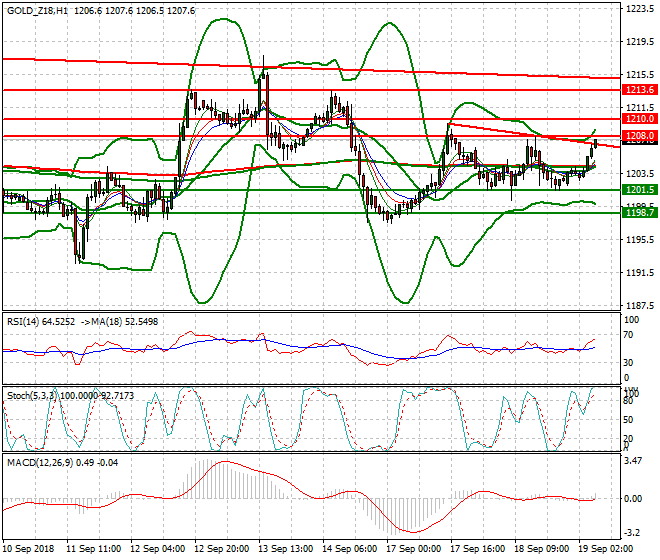Click the 13 Sep 13:00 time label
Image resolution: width=660 pixels, height=560 pixels.
[x=286, y=549]
